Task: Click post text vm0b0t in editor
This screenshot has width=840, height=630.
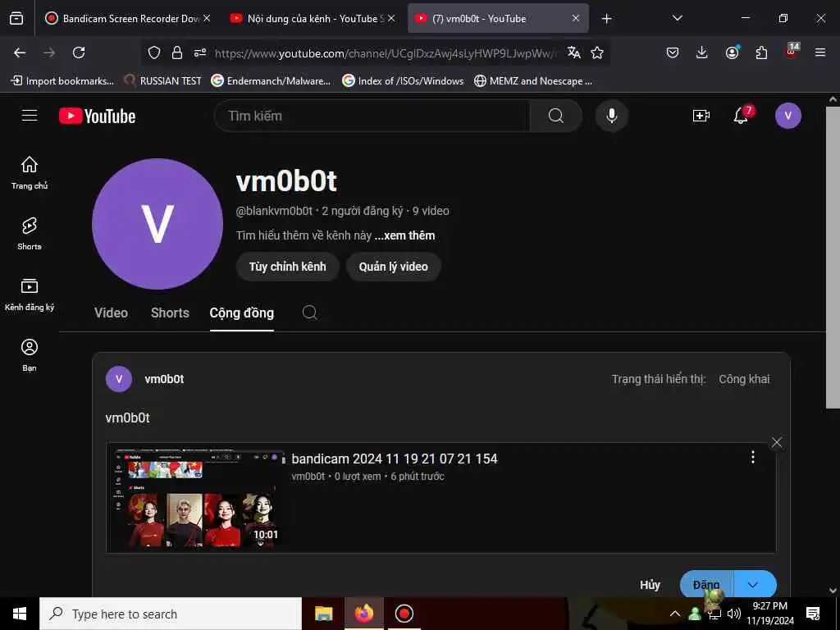Action: (127, 418)
